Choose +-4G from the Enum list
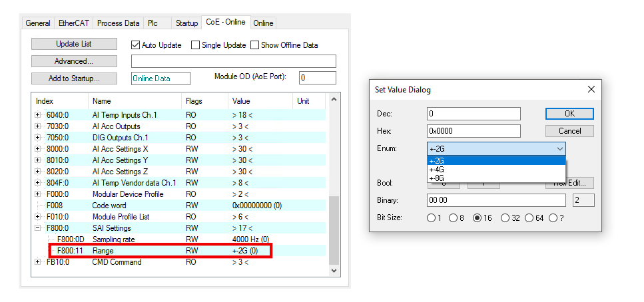The width and height of the screenshot is (644, 302). click(496, 170)
